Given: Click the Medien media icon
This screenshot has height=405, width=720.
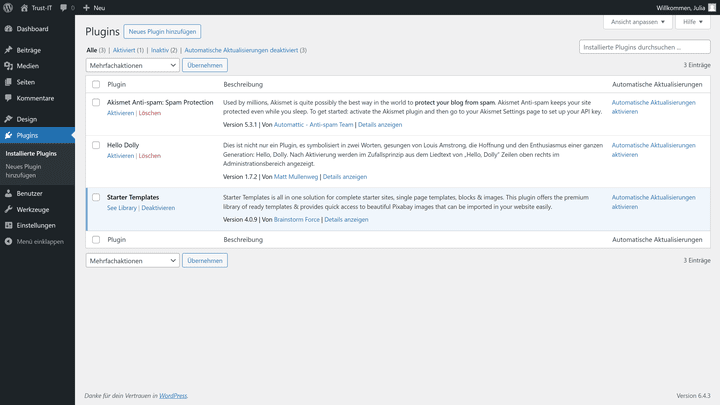Looking at the screenshot, I should [8, 66].
